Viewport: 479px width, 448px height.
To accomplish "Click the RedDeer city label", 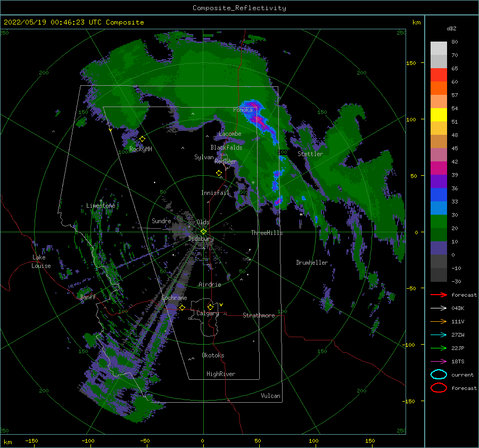I will [x=226, y=161].
